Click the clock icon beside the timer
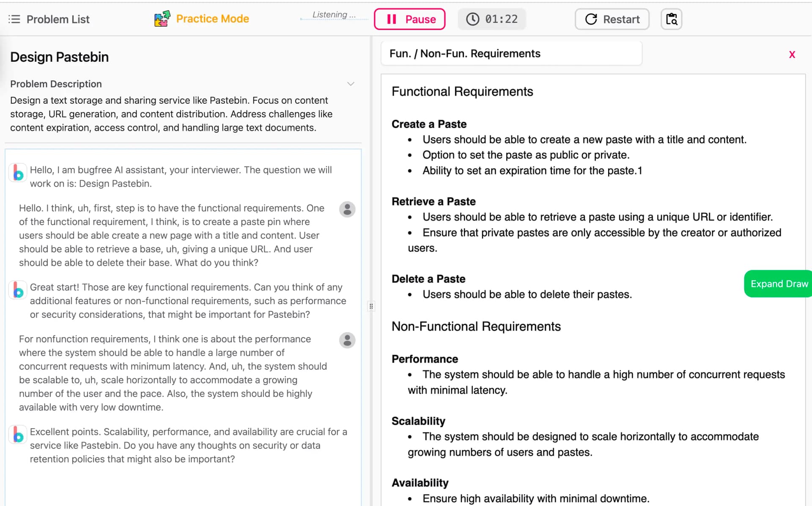Viewport: 812px width, 506px height. tap(472, 19)
